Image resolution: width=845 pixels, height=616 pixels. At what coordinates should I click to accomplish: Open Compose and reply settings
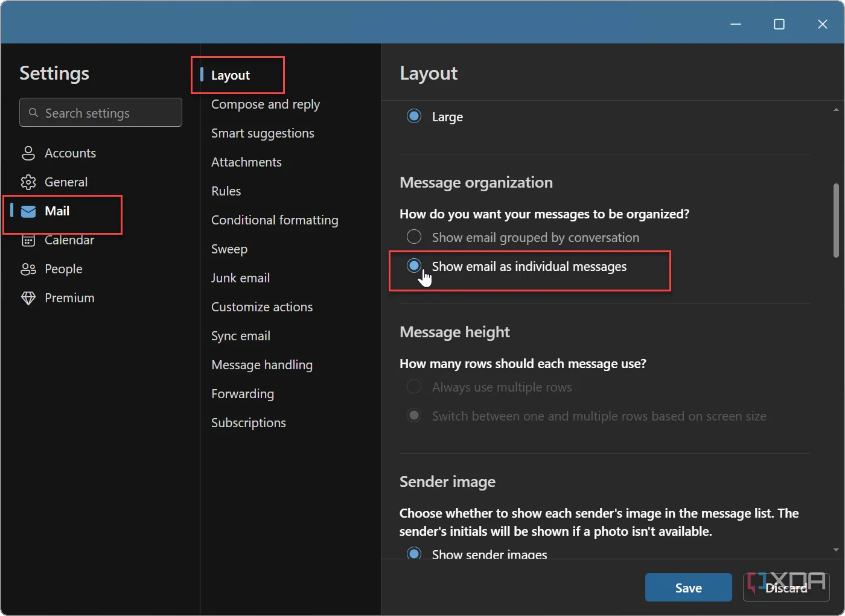pyautogui.click(x=265, y=104)
